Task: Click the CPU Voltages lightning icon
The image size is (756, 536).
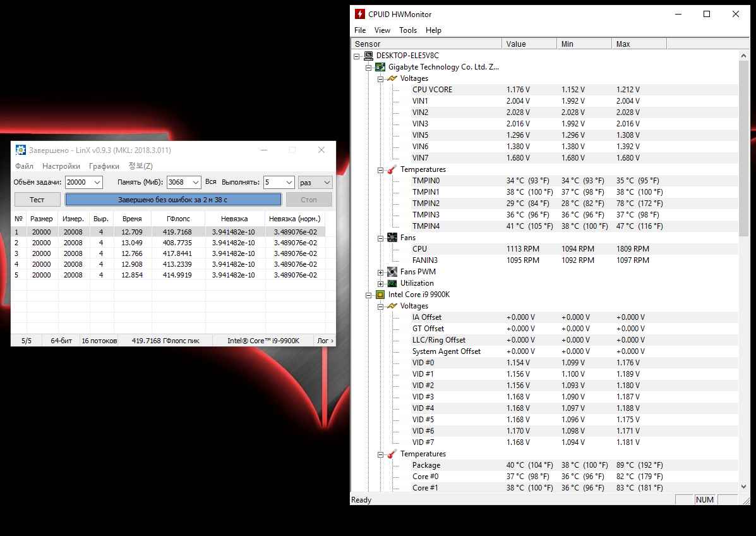Action: pos(392,306)
